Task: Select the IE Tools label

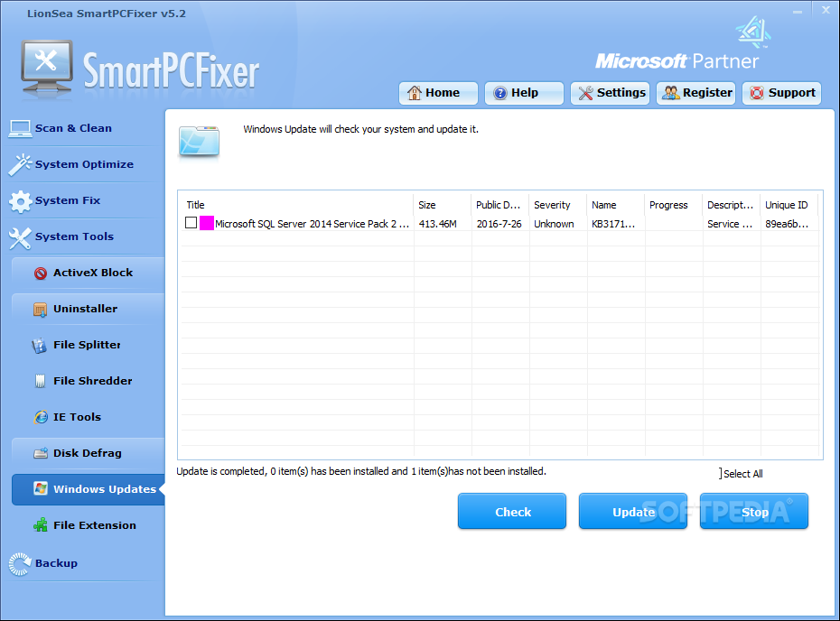Action: (x=77, y=417)
